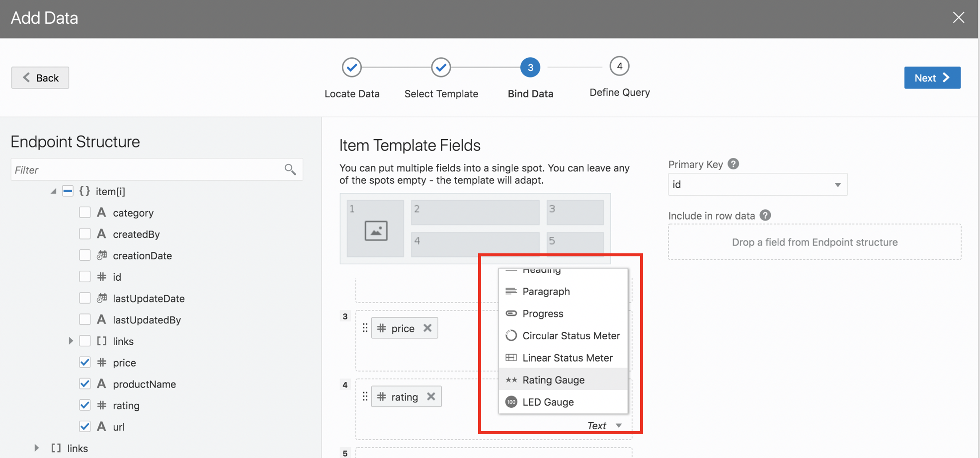This screenshot has height=458, width=980.
Task: Click the LED Gauge icon in menu
Action: click(x=511, y=402)
